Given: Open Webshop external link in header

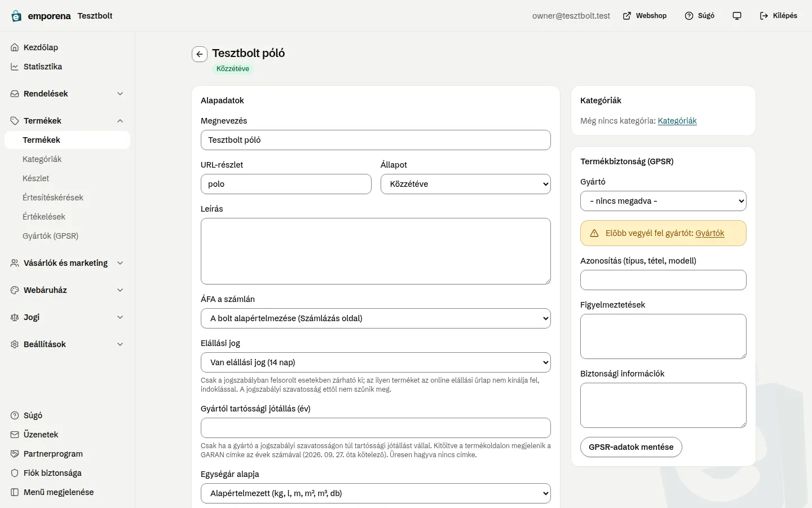Looking at the screenshot, I should (x=645, y=16).
